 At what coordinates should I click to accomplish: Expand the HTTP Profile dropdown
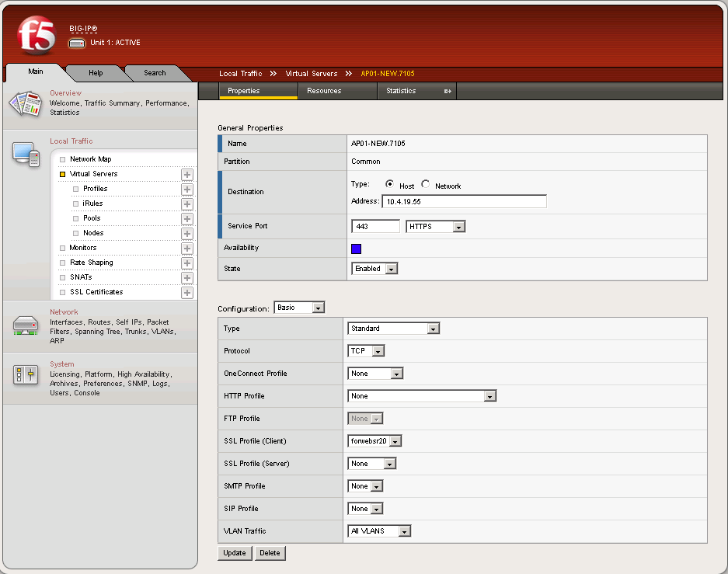pyautogui.click(x=422, y=396)
